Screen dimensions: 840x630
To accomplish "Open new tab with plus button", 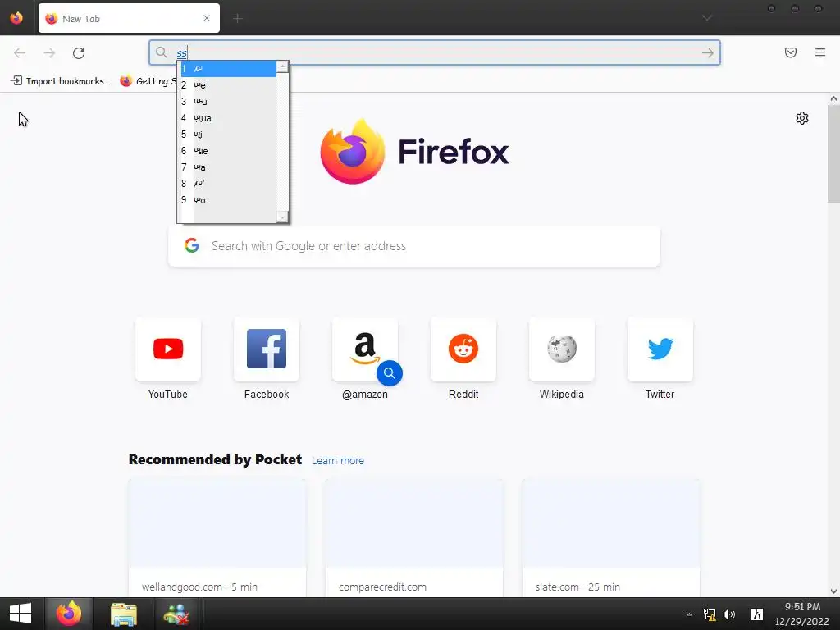I will 238,19.
